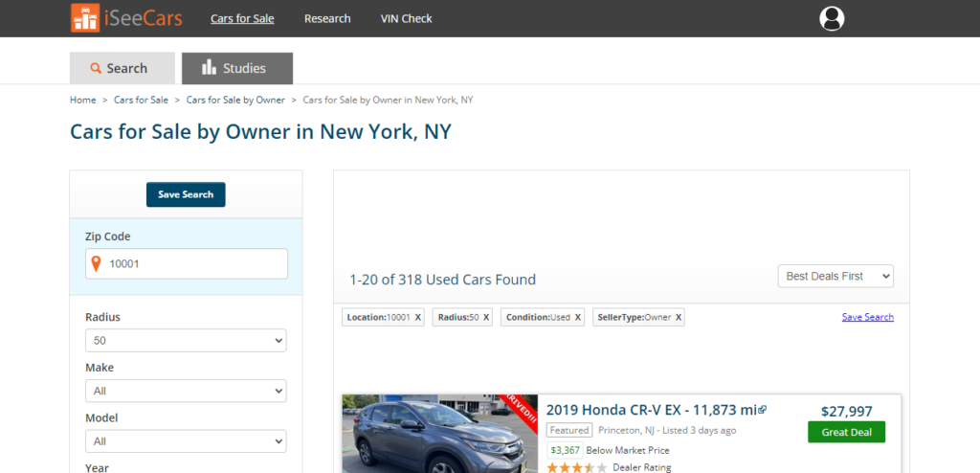Switch to the Search tab
This screenshot has width=980, height=473.
pyautogui.click(x=122, y=68)
